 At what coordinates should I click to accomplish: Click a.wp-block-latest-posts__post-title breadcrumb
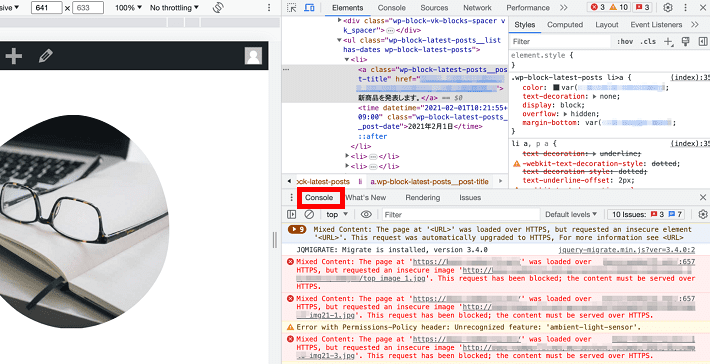point(430,182)
